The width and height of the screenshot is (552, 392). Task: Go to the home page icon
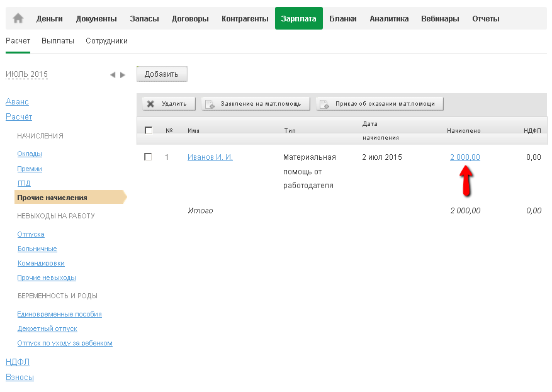click(x=18, y=18)
